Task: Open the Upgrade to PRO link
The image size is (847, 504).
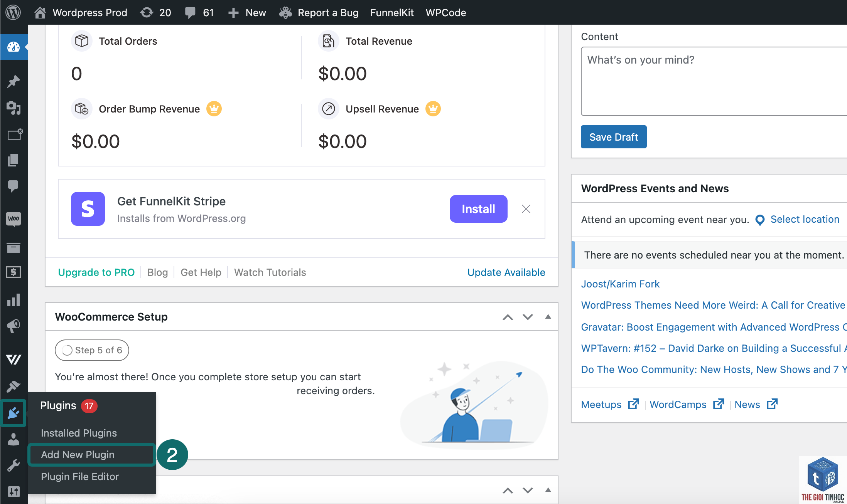Action: 96,272
